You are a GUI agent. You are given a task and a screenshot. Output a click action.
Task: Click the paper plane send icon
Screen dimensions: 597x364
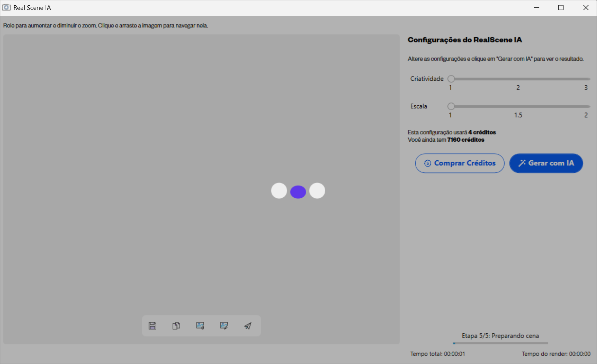[248, 326]
